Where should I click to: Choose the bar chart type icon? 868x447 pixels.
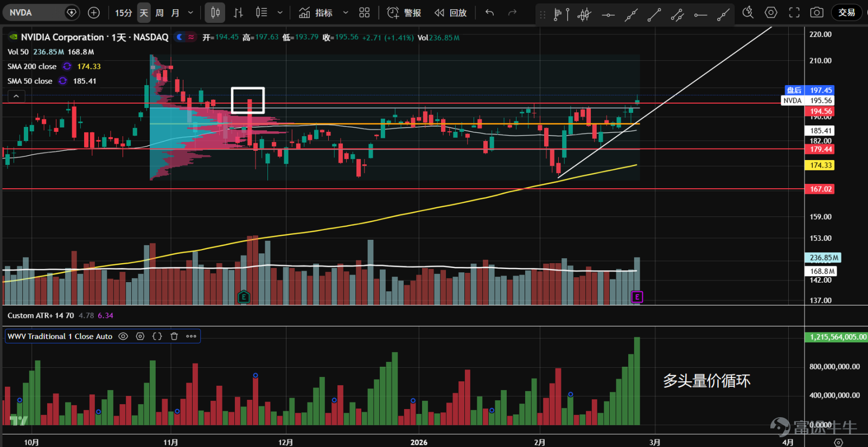click(238, 12)
